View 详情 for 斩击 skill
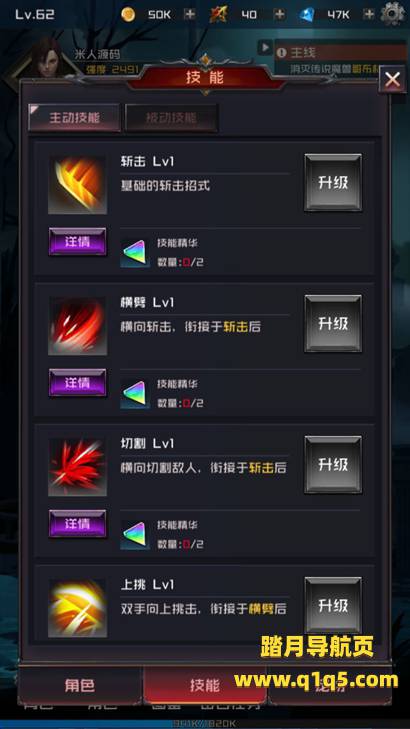 pyautogui.click(x=78, y=242)
